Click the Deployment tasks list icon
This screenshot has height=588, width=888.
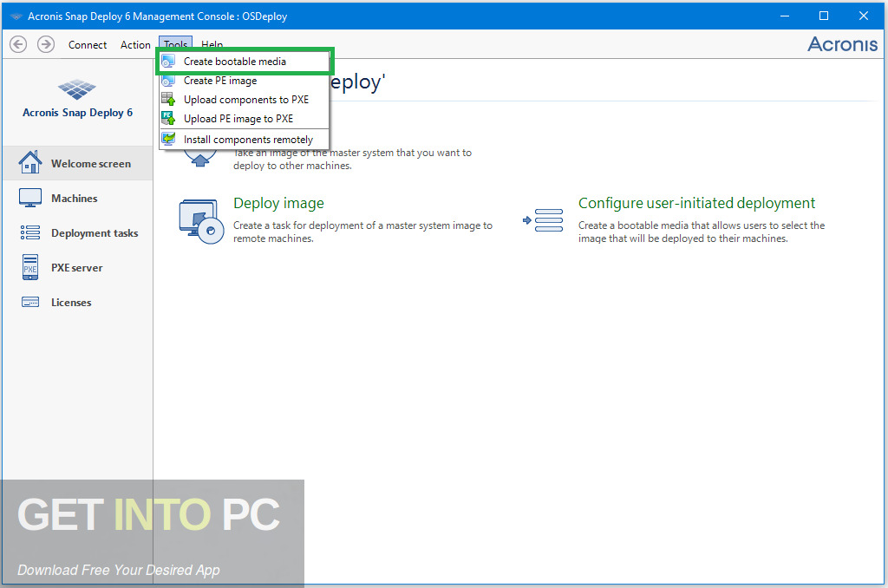coord(30,232)
